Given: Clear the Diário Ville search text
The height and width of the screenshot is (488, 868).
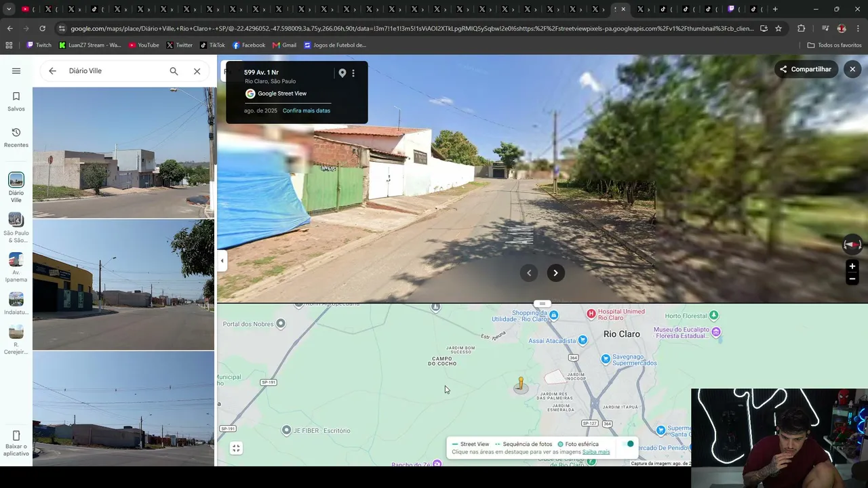Looking at the screenshot, I should [x=197, y=70].
